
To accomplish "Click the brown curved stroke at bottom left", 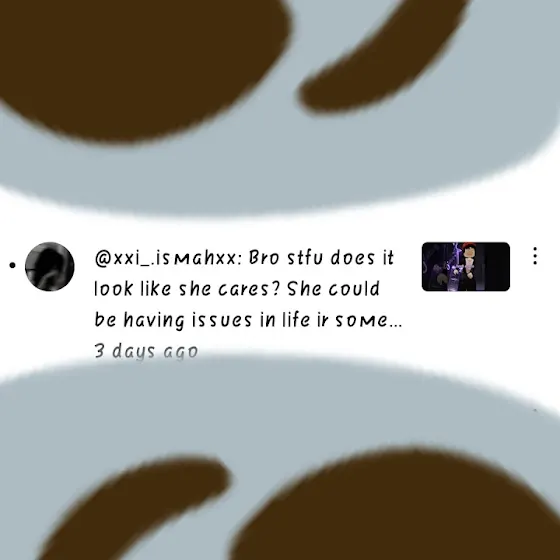I will coord(136,507).
